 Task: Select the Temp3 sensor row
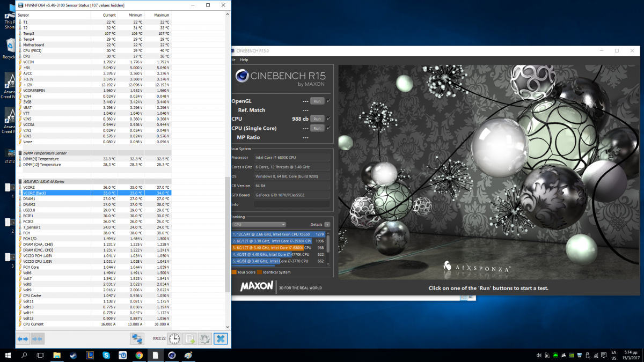[x=94, y=33]
